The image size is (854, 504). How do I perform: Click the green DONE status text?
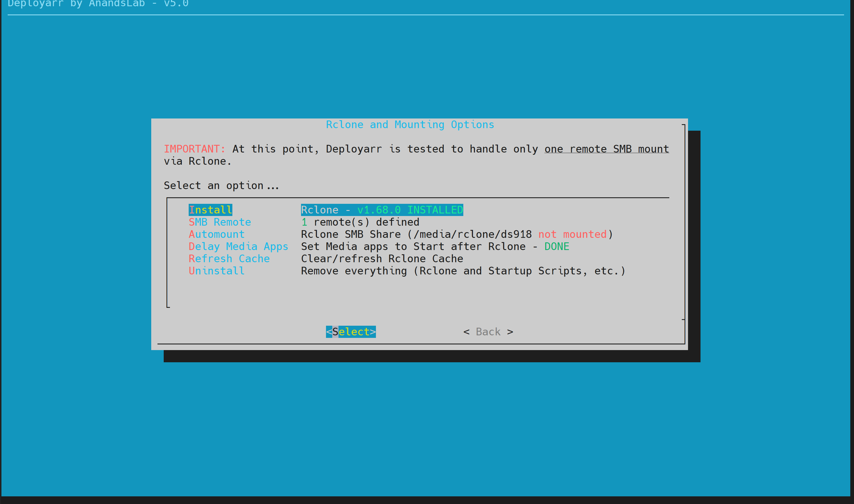pos(556,247)
